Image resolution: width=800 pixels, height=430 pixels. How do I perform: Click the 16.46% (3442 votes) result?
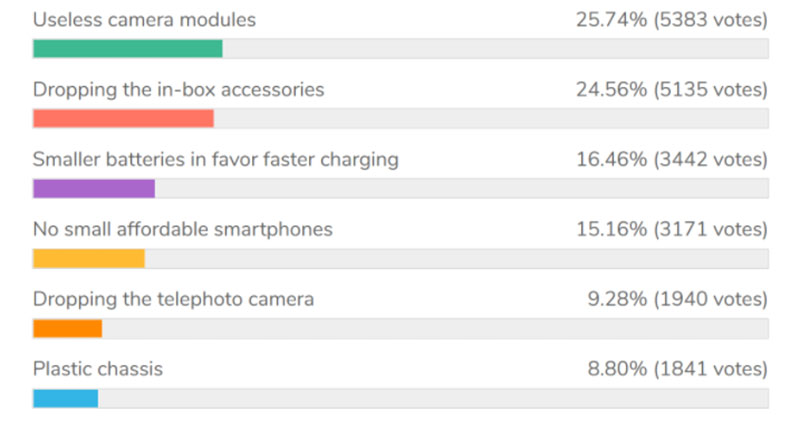[x=672, y=160]
